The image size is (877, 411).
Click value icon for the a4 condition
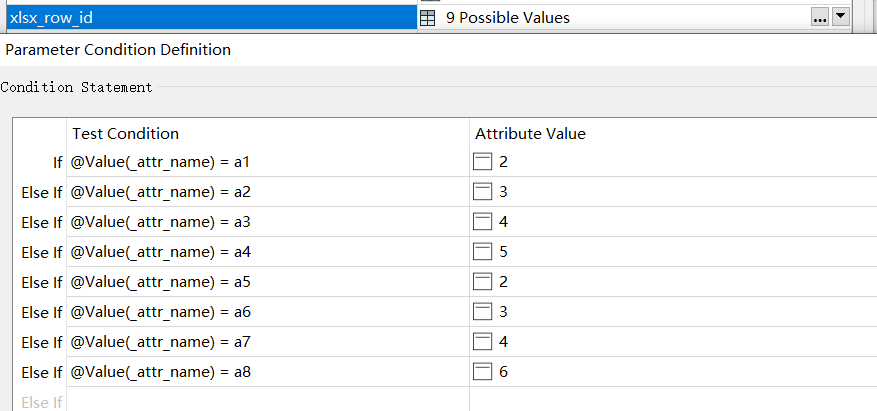tap(483, 252)
